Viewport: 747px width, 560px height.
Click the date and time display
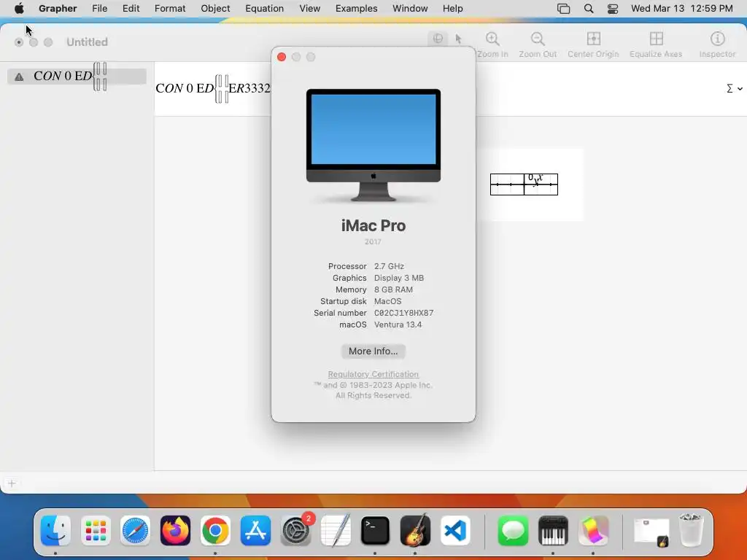(682, 9)
